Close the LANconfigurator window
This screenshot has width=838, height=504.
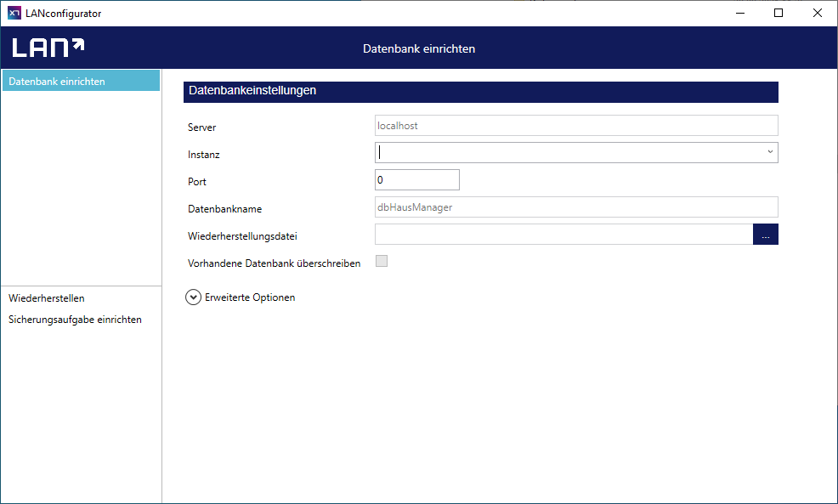[817, 13]
